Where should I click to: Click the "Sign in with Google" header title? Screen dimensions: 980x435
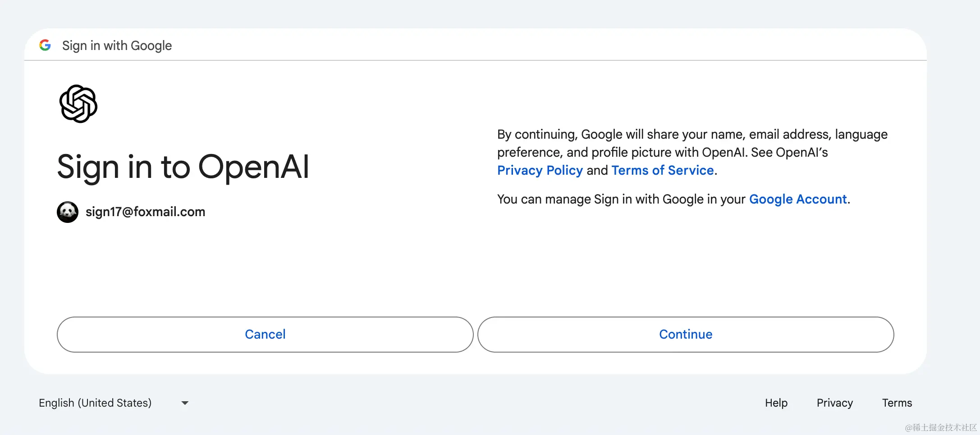[117, 45]
